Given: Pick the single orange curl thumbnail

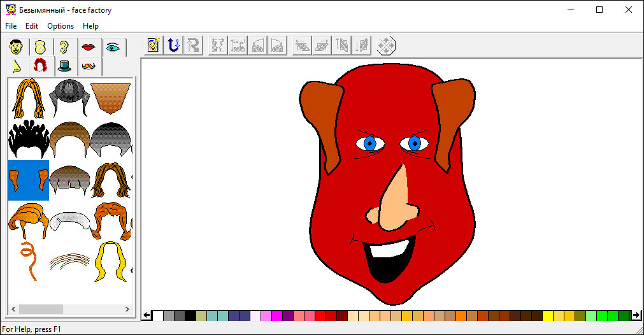Looking at the screenshot, I should pos(28,262).
